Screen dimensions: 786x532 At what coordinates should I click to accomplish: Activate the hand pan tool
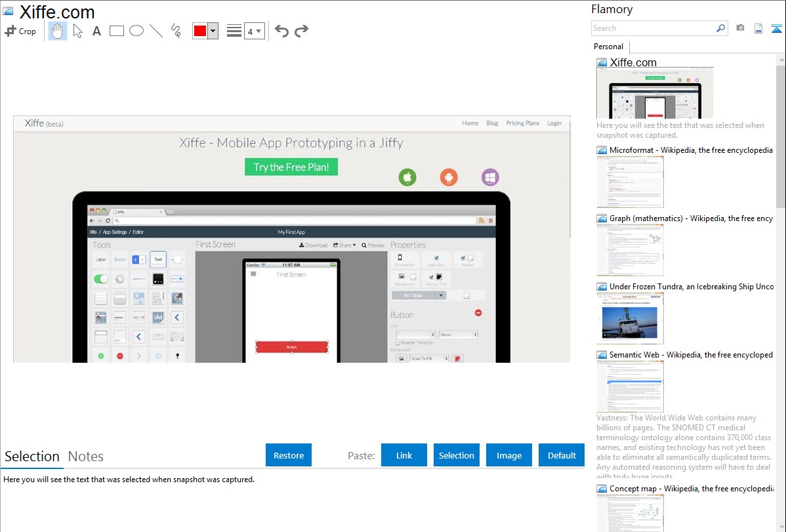click(x=58, y=31)
